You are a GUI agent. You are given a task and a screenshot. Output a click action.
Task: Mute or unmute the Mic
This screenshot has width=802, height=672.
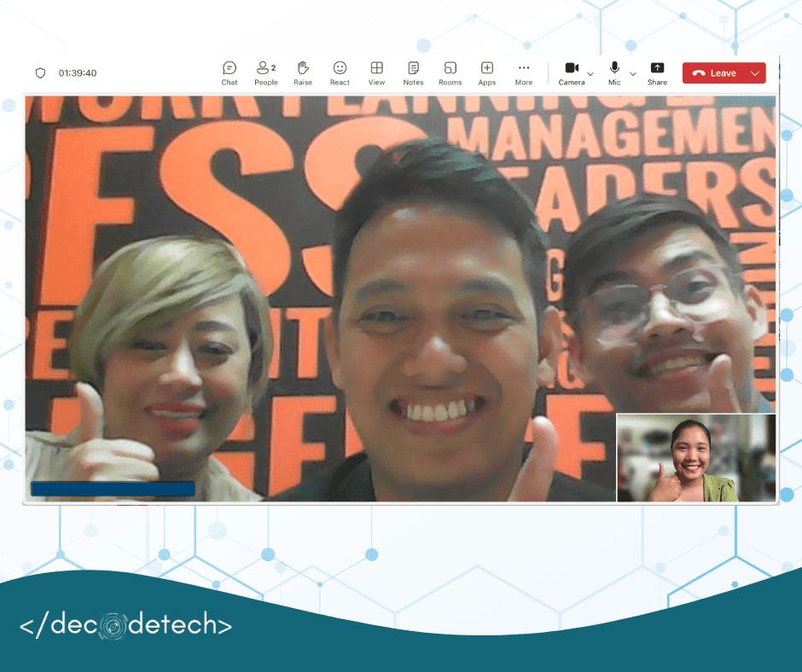(x=614, y=72)
